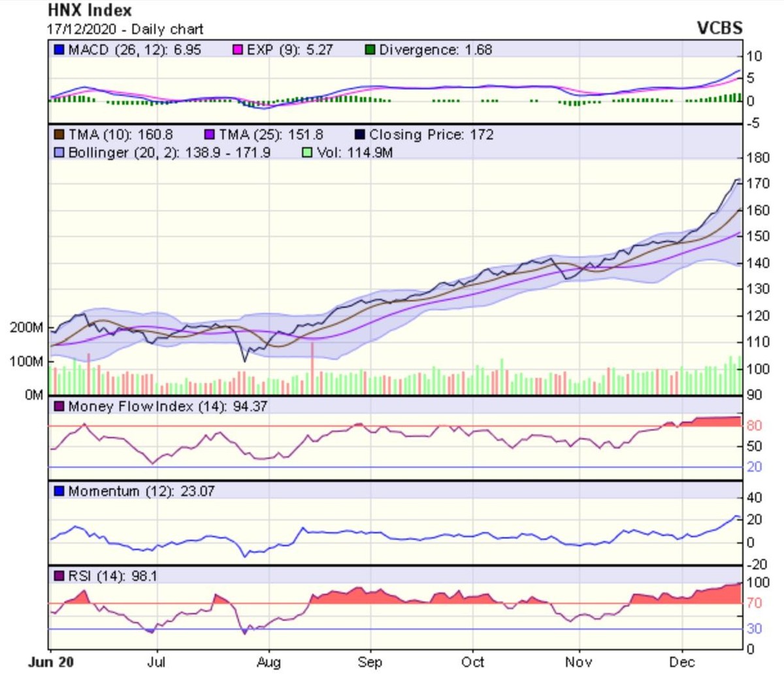Image resolution: width=784 pixels, height=676 pixels.
Task: Click the RSI (14) legend marker
Action: 59,576
